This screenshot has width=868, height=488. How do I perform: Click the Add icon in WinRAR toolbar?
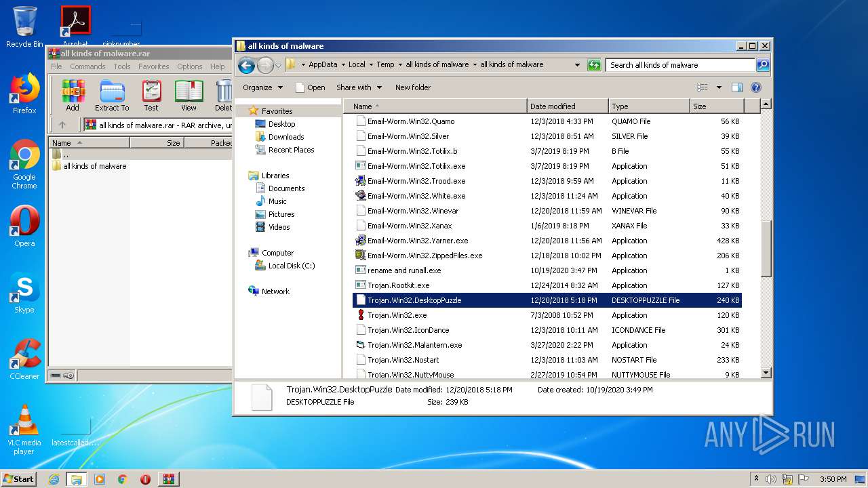[x=73, y=95]
